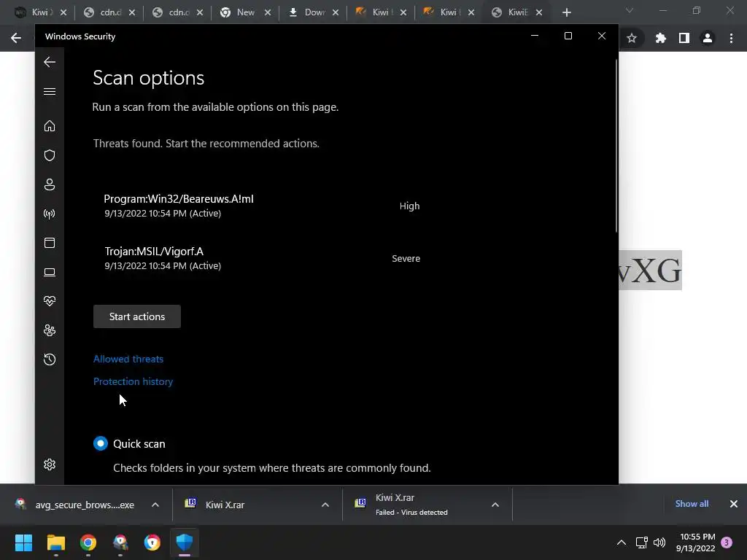Close the downloads bar

[x=734, y=504]
